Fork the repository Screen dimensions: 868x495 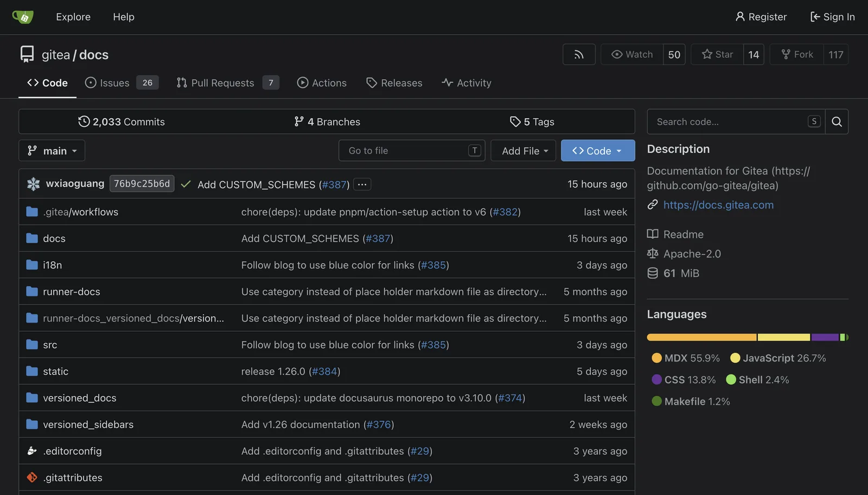tap(797, 54)
